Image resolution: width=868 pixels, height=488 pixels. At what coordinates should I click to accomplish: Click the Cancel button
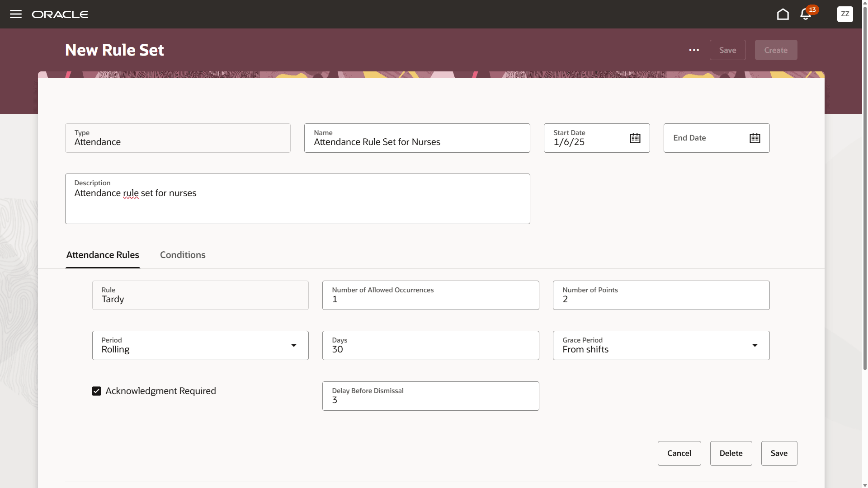click(x=679, y=453)
